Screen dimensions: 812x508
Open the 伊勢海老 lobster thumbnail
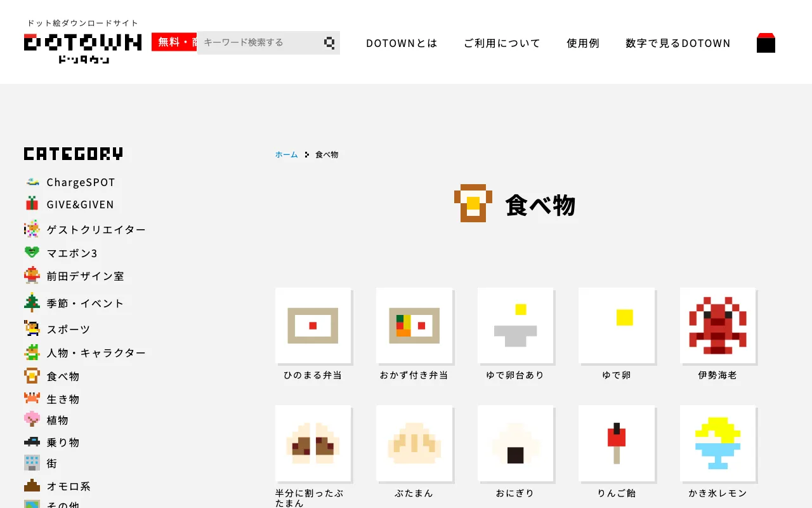click(717, 326)
